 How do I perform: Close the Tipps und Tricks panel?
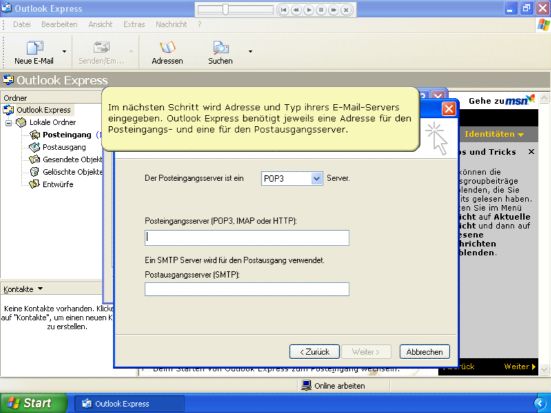(x=531, y=152)
